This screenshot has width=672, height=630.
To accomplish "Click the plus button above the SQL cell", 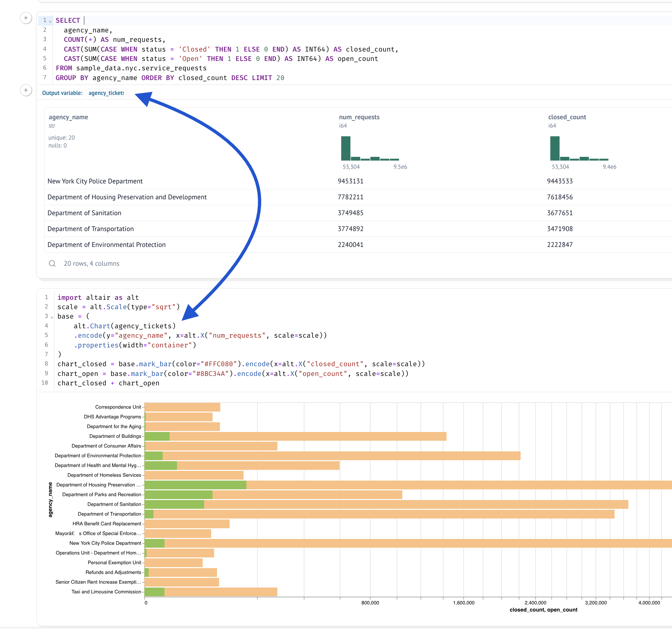I will click(x=26, y=18).
